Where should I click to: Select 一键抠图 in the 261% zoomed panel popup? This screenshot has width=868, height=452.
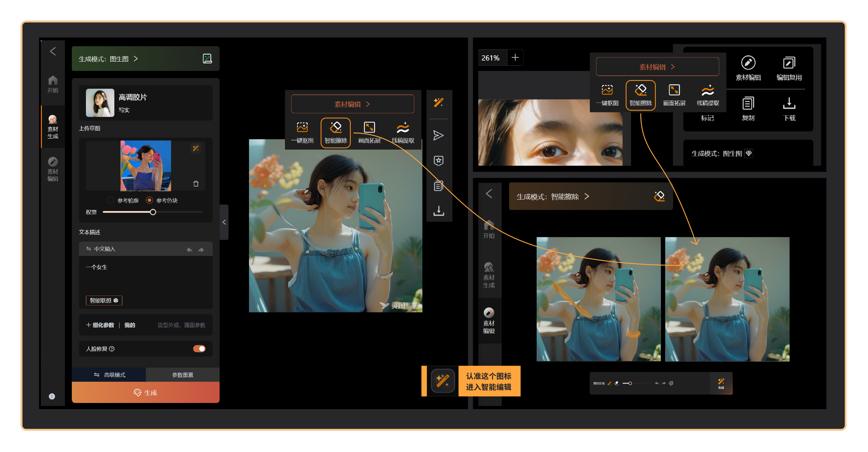[607, 95]
